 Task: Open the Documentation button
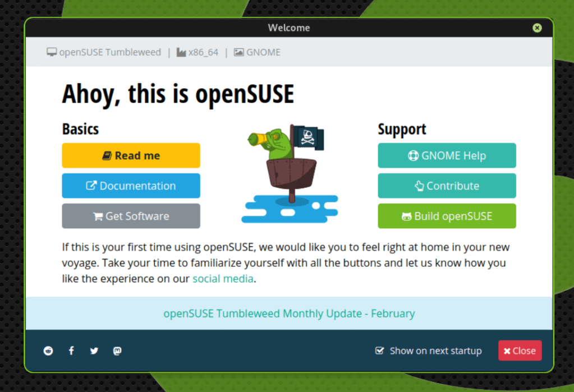(131, 186)
